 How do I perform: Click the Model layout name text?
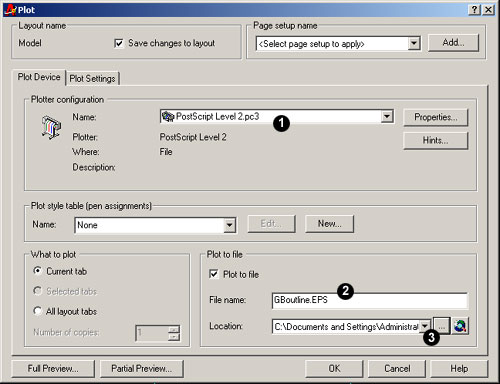(x=30, y=43)
